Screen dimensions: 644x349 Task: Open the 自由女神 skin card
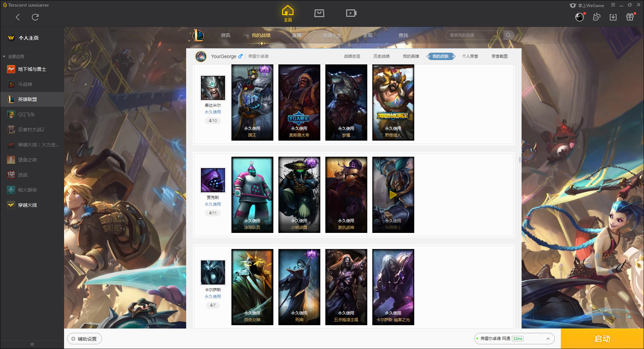[x=252, y=287]
